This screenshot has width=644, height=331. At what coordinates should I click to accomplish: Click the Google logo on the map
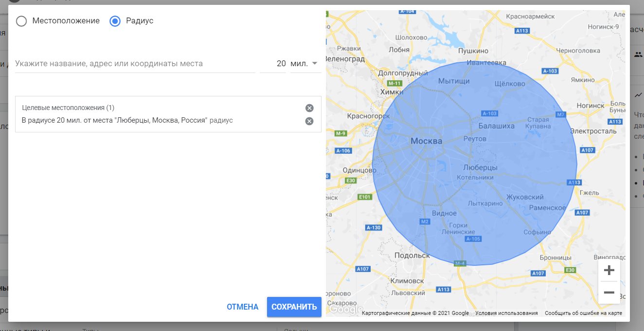[344, 309]
